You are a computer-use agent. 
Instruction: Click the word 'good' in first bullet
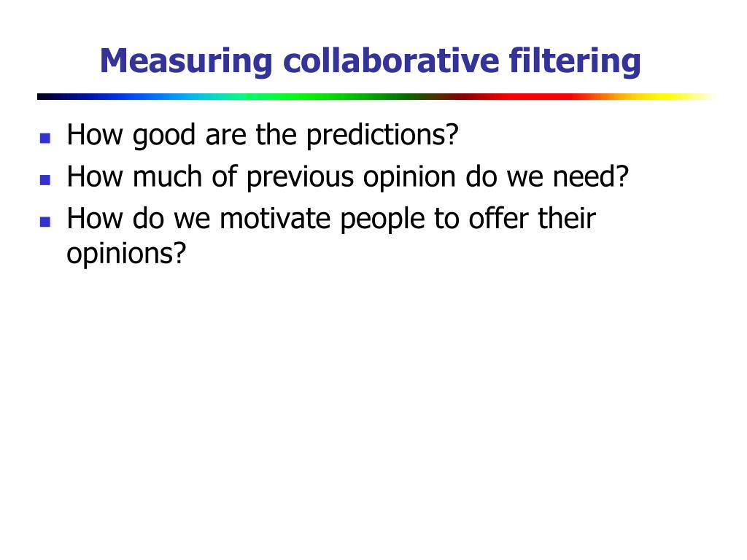point(164,136)
